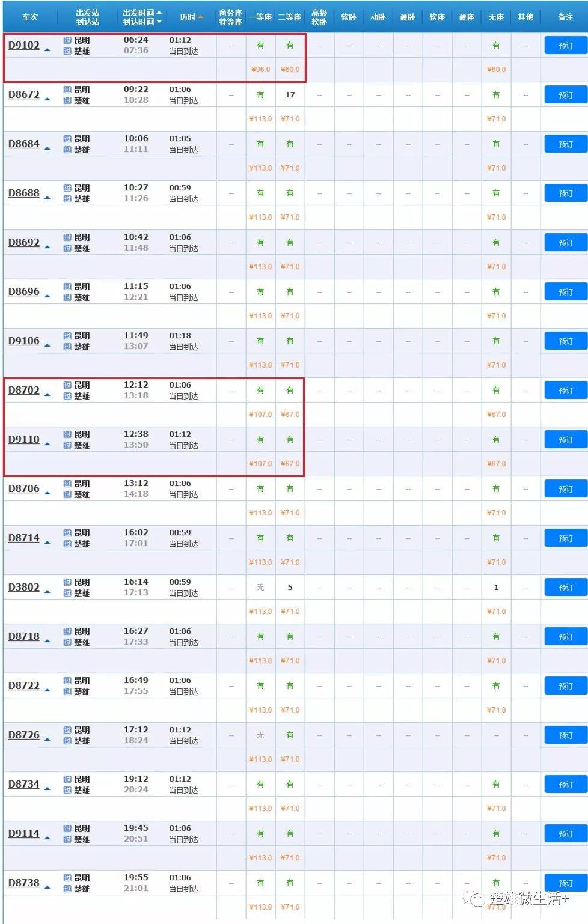Click 楚雄 station icon in D9114 row
This screenshot has width=588, height=924.
(67, 839)
